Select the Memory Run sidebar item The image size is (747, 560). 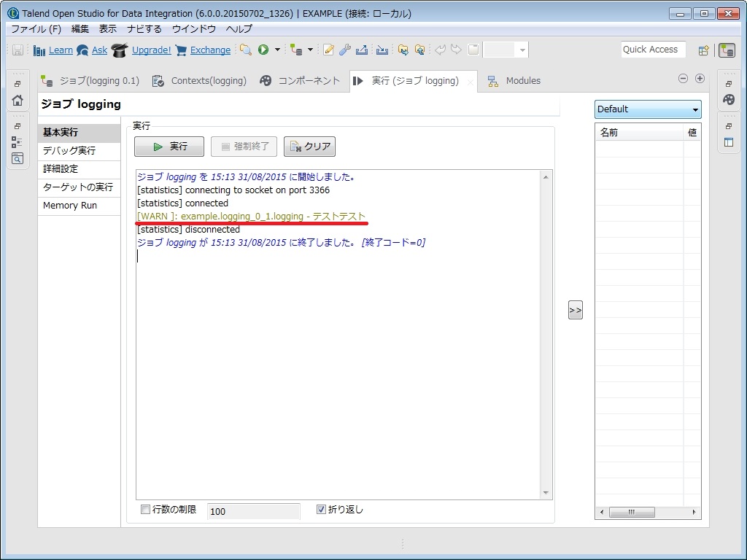69,206
